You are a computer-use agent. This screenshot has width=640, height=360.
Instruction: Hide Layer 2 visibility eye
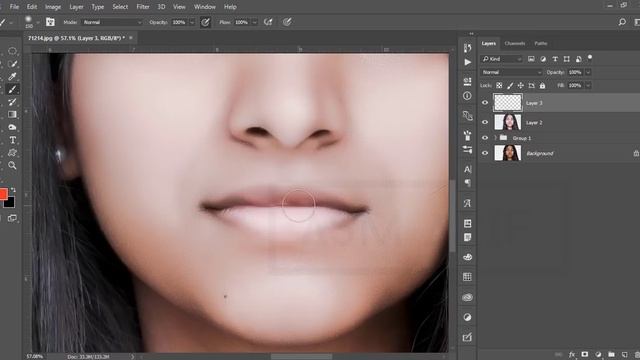click(485, 122)
